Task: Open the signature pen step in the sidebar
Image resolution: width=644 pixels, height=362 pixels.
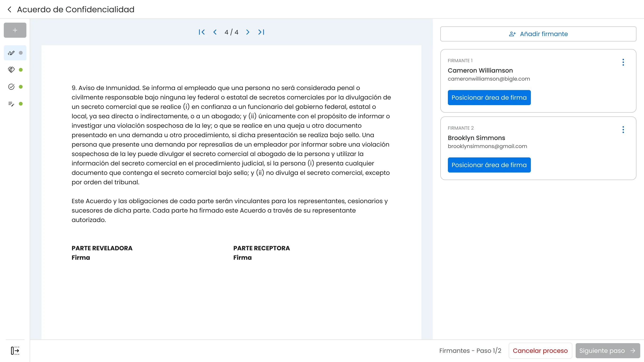Action: pyautogui.click(x=15, y=53)
